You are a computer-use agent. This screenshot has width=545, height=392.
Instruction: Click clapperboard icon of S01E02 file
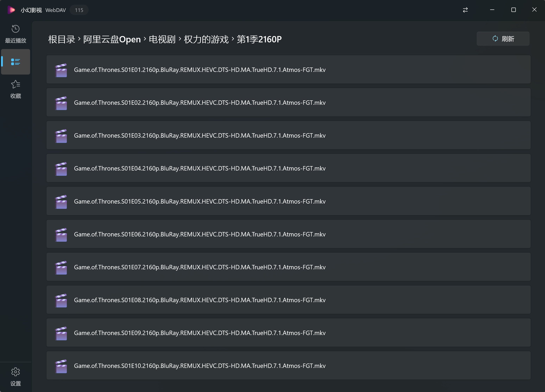61,103
